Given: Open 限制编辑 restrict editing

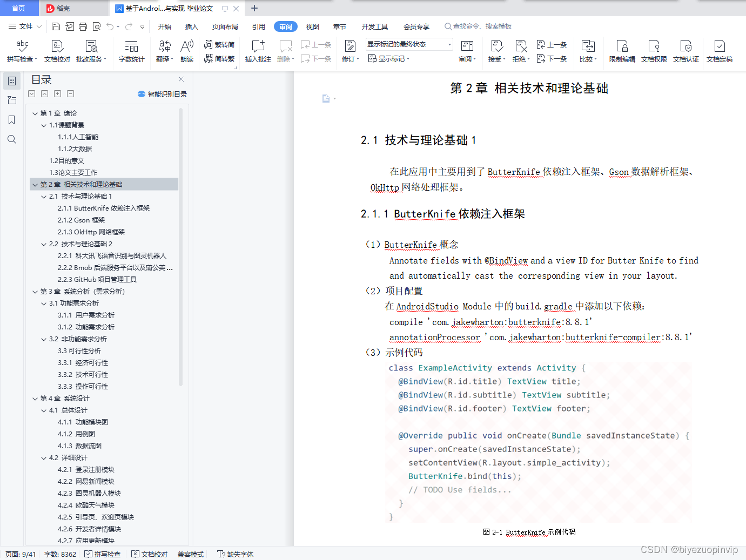Looking at the screenshot, I should [x=622, y=52].
